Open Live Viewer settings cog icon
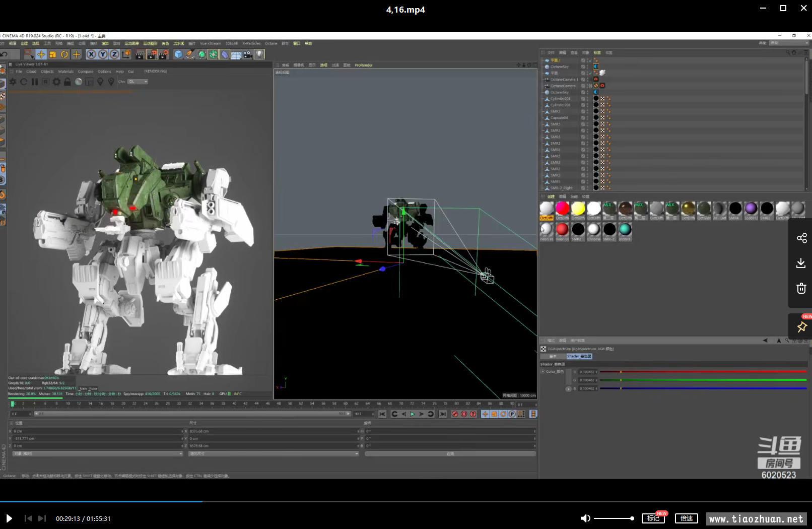The height and width of the screenshot is (529, 812). click(56, 82)
